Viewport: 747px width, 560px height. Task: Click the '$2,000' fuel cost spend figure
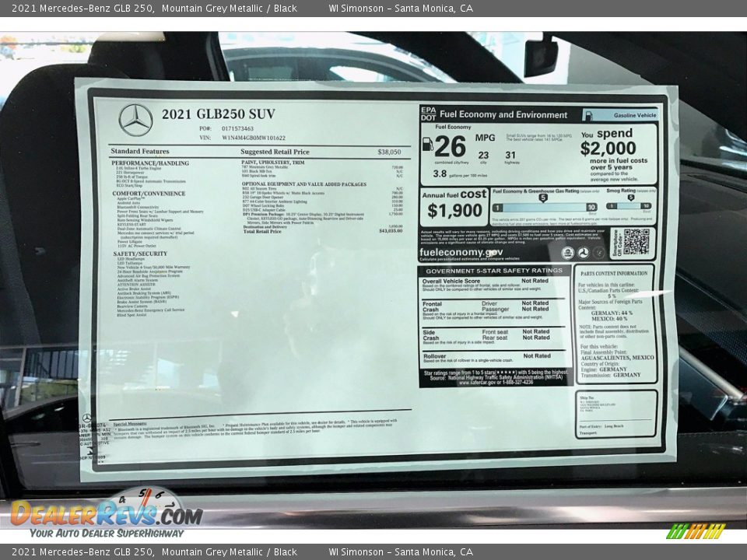pyautogui.click(x=608, y=148)
